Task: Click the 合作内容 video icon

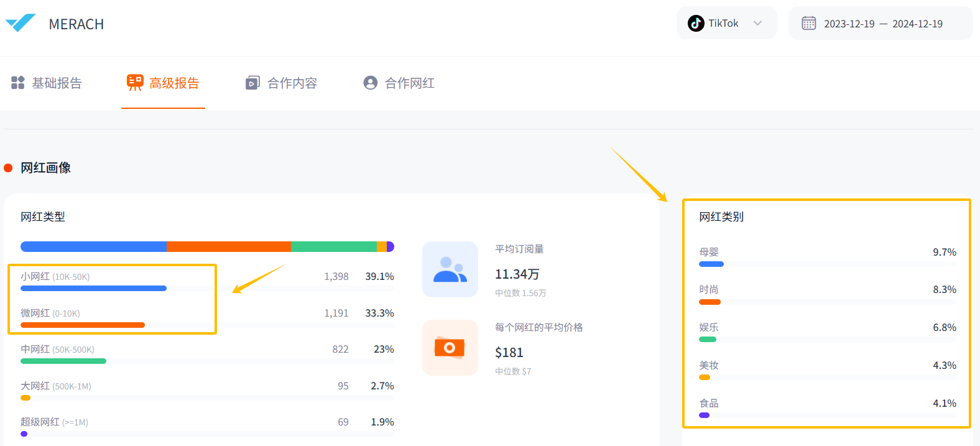Action: (x=252, y=83)
